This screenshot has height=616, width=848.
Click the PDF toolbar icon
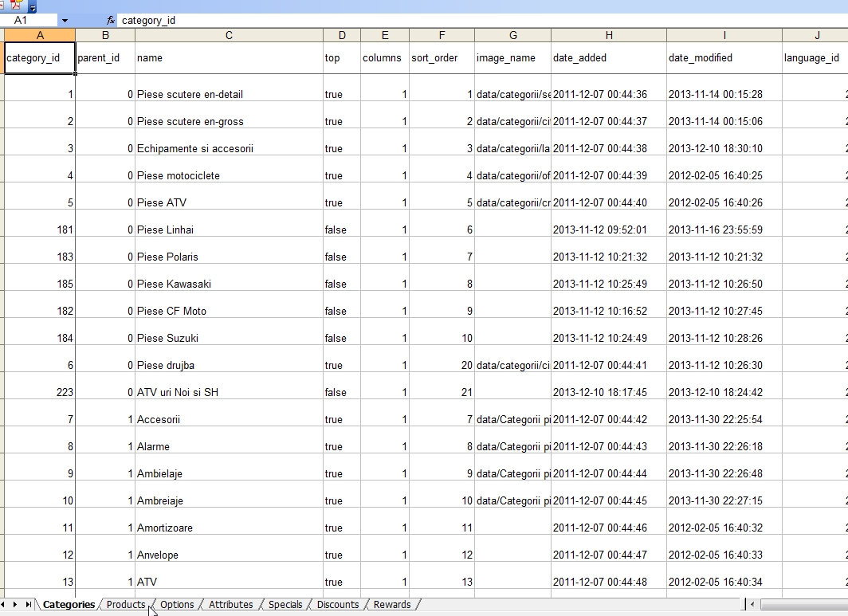tap(16, 5)
